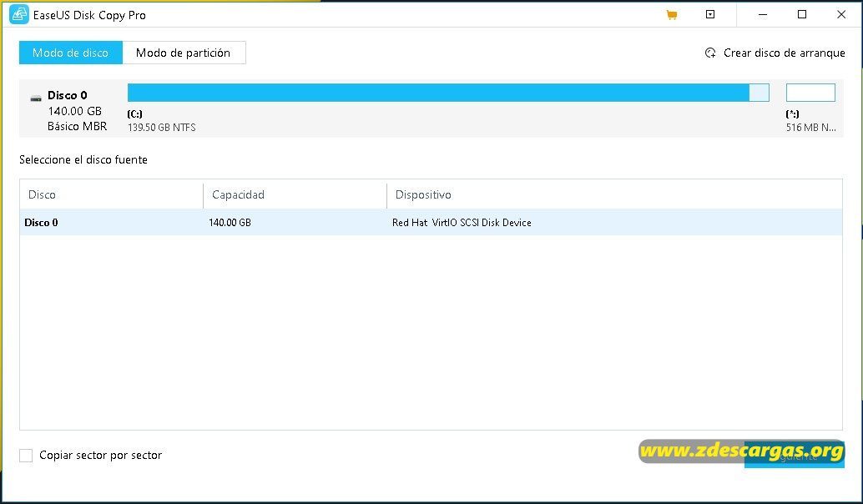Image resolution: width=863 pixels, height=504 pixels.
Task: Select the C: partition usage bar
Action: click(448, 93)
